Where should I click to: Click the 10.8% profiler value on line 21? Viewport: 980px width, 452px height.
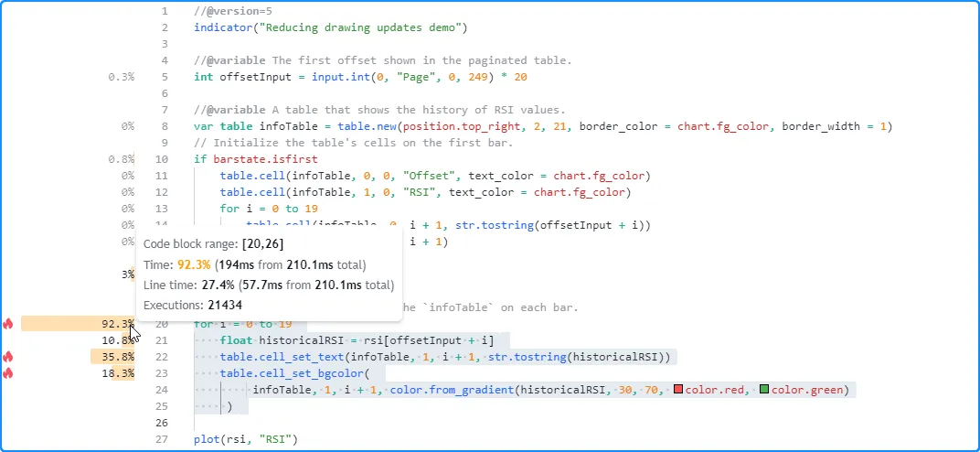(118, 340)
